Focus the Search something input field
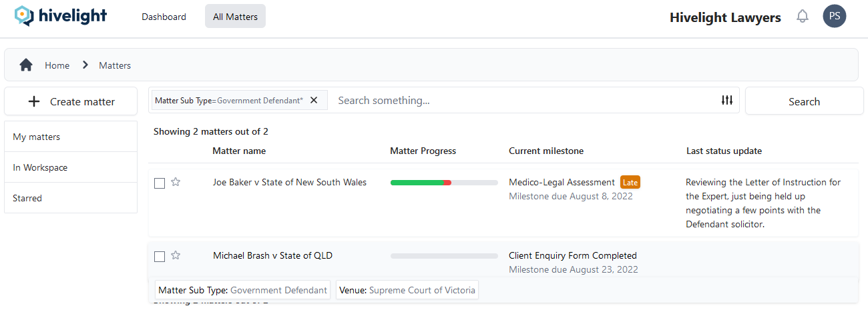 (x=521, y=101)
